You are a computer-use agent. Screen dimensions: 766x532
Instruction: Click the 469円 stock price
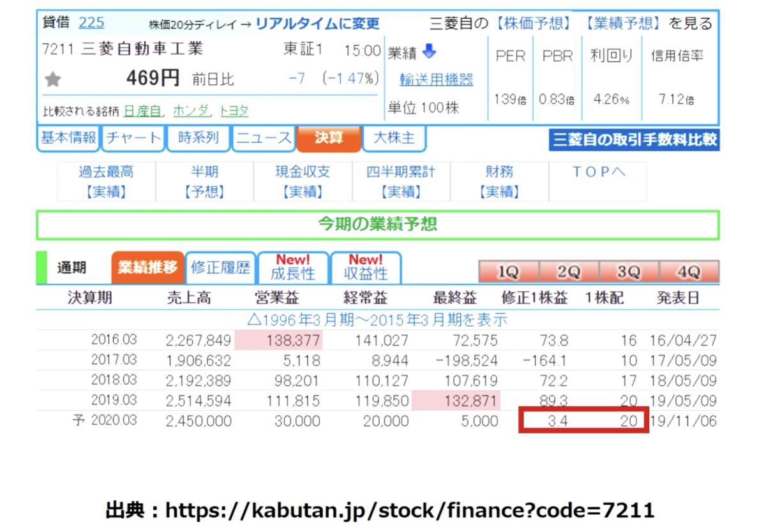153,78
